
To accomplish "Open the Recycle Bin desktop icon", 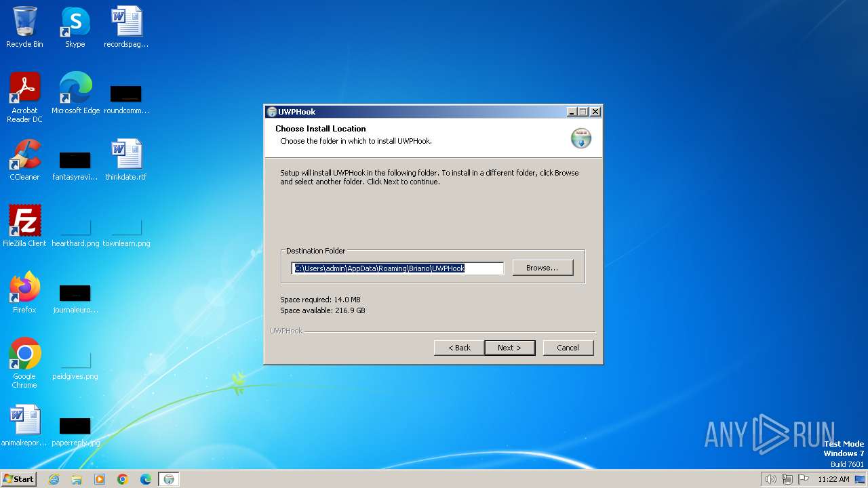I will tap(24, 27).
